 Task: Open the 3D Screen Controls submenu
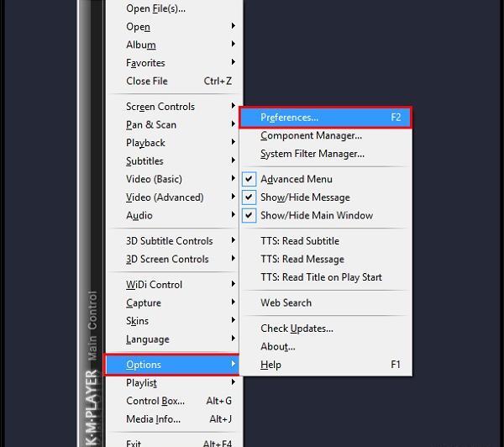click(174, 259)
